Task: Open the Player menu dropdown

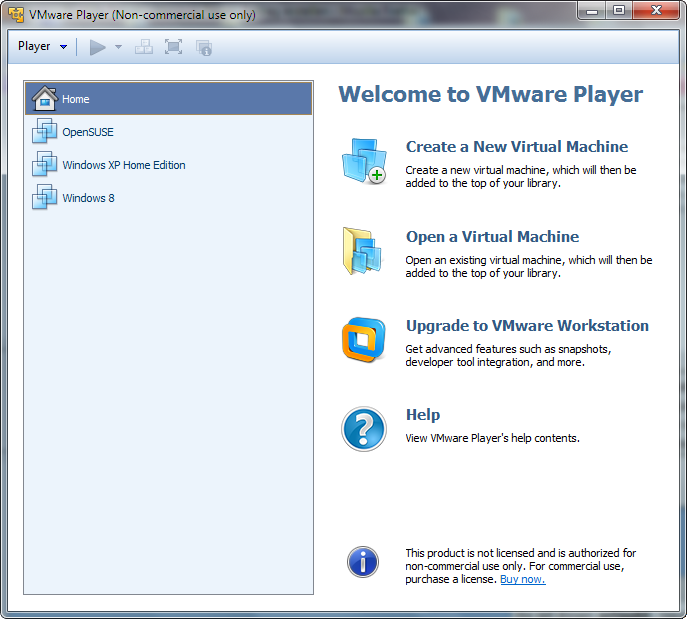Action: tap(42, 46)
